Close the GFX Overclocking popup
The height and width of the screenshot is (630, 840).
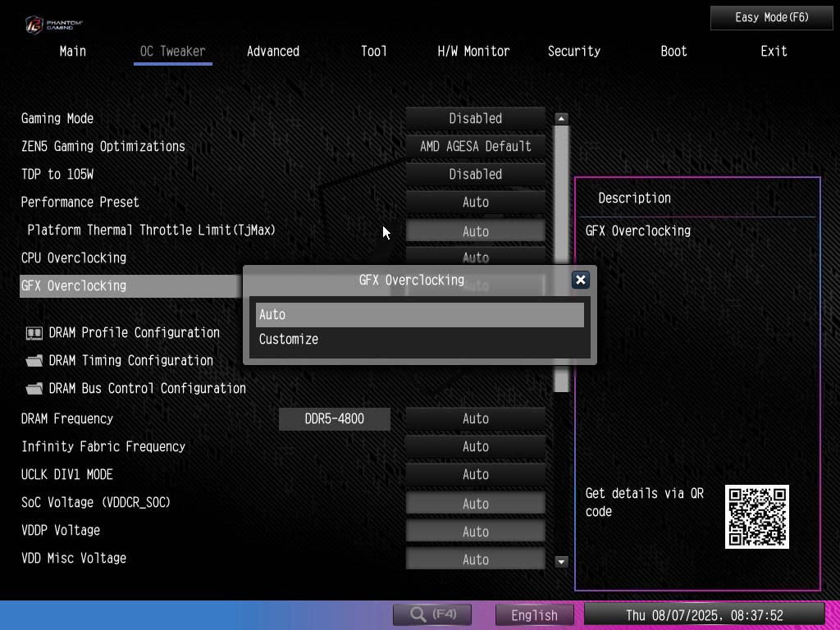pyautogui.click(x=581, y=280)
